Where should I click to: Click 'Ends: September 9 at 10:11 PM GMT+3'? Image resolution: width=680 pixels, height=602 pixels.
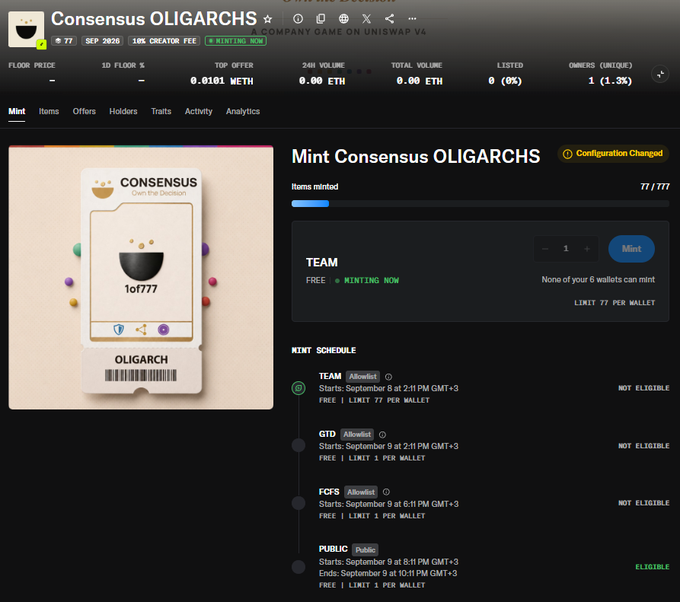coord(388,573)
